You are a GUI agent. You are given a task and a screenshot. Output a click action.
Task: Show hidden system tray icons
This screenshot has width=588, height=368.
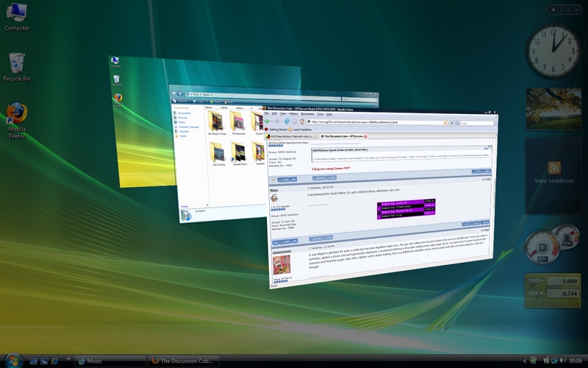pyautogui.click(x=525, y=361)
